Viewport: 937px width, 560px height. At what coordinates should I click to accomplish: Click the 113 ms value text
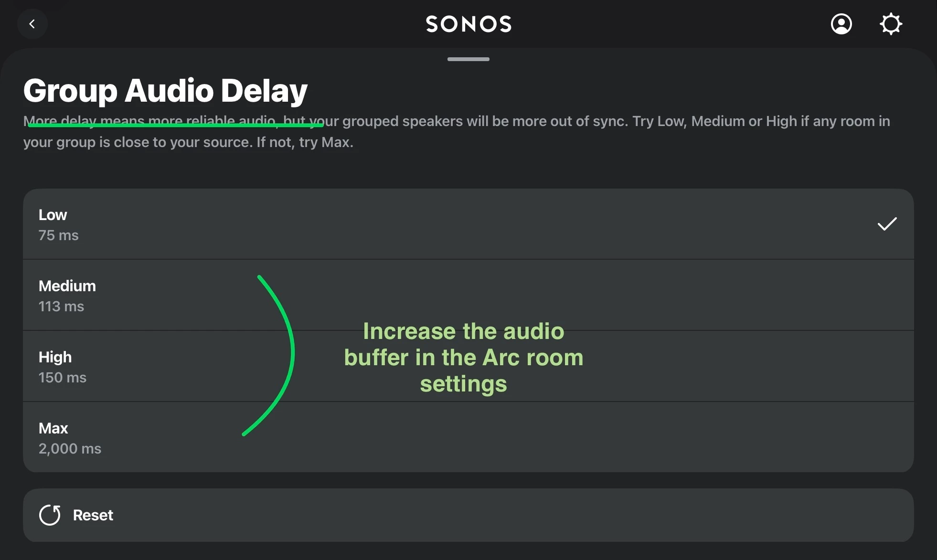pyautogui.click(x=61, y=306)
